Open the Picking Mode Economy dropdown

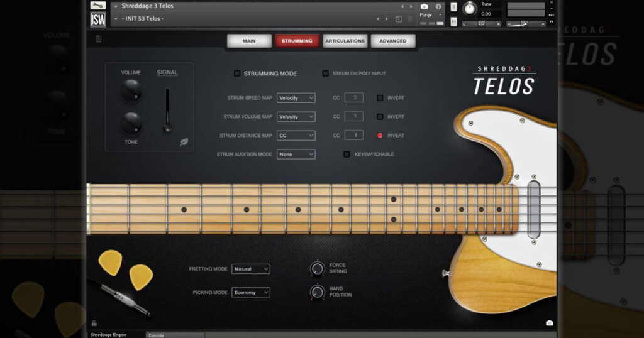[x=251, y=292]
